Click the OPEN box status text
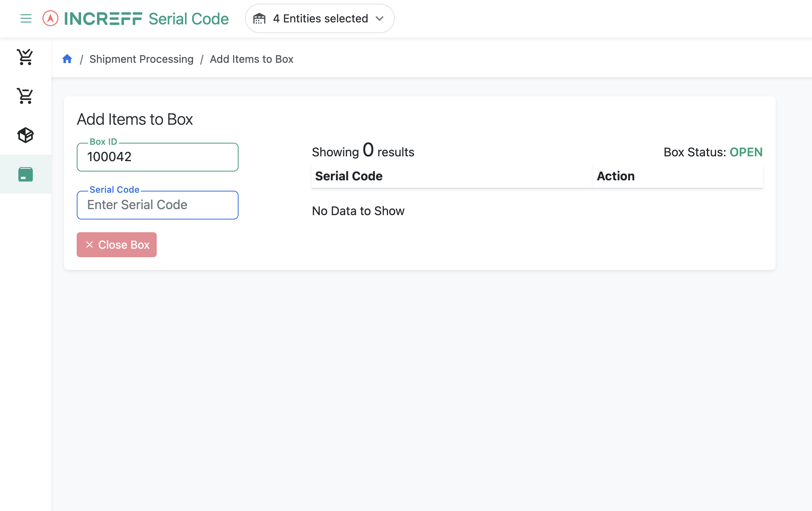Viewport: 812px width, 511px height. (x=746, y=152)
